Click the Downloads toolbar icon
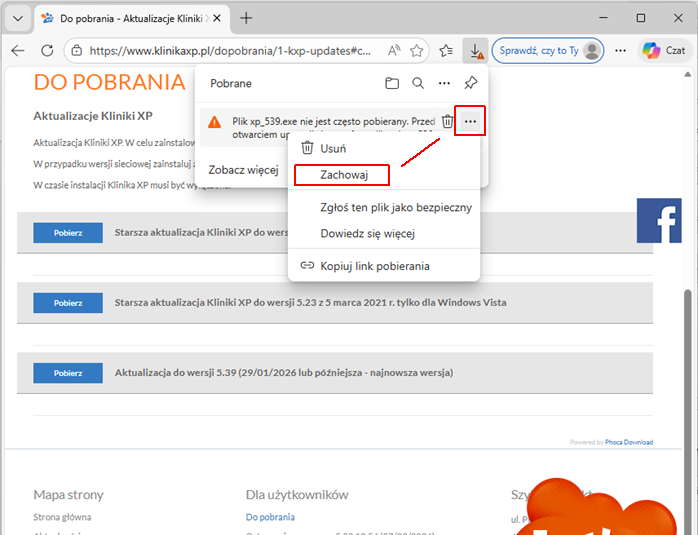Viewport: 698px width, 535px height. pyautogui.click(x=477, y=50)
